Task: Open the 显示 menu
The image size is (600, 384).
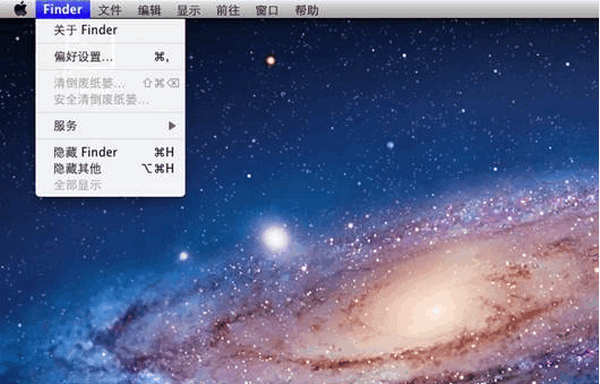Action: pyautogui.click(x=189, y=10)
